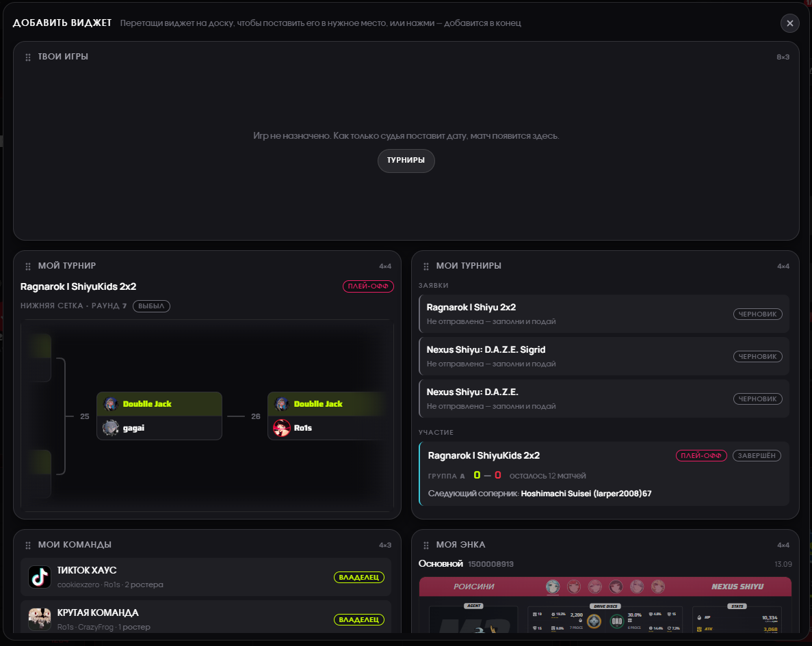Click the ТИКТОК ХАУС team logo
The width and height of the screenshot is (812, 646).
pyautogui.click(x=40, y=577)
